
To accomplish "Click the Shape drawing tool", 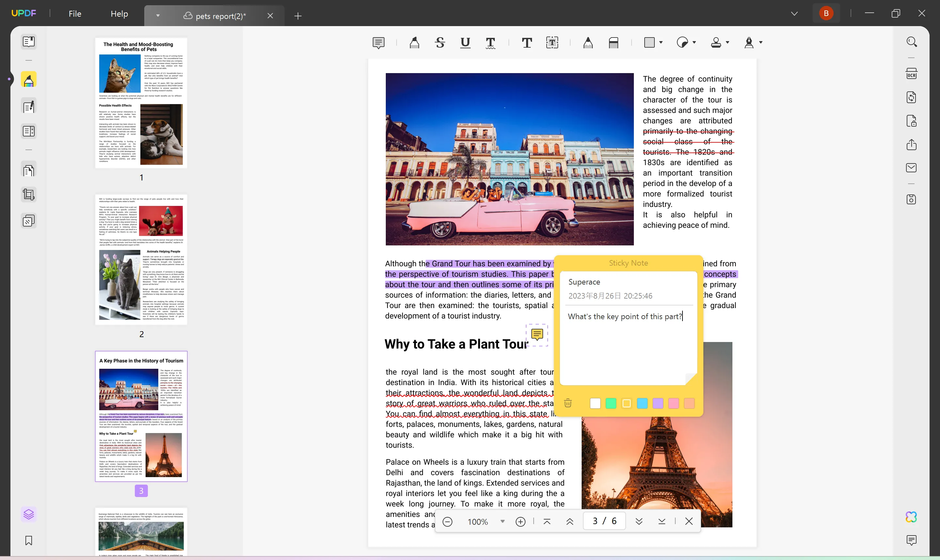I will (650, 42).
